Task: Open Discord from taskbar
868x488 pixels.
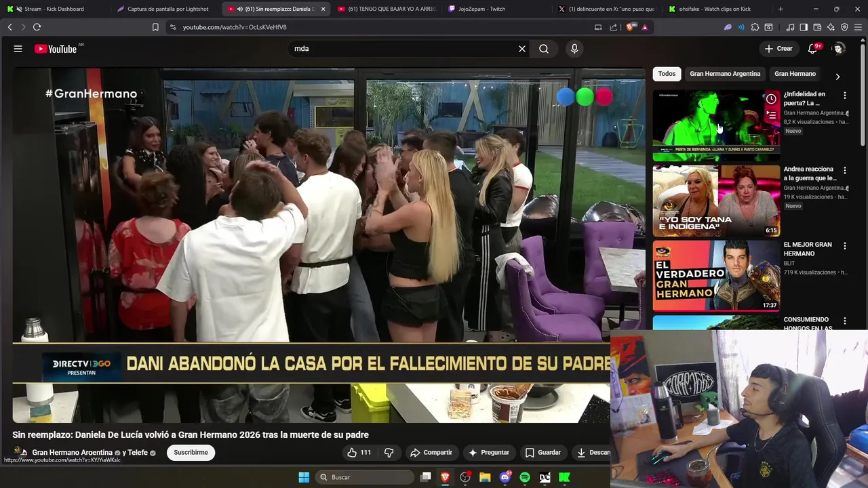Action: pos(505,477)
